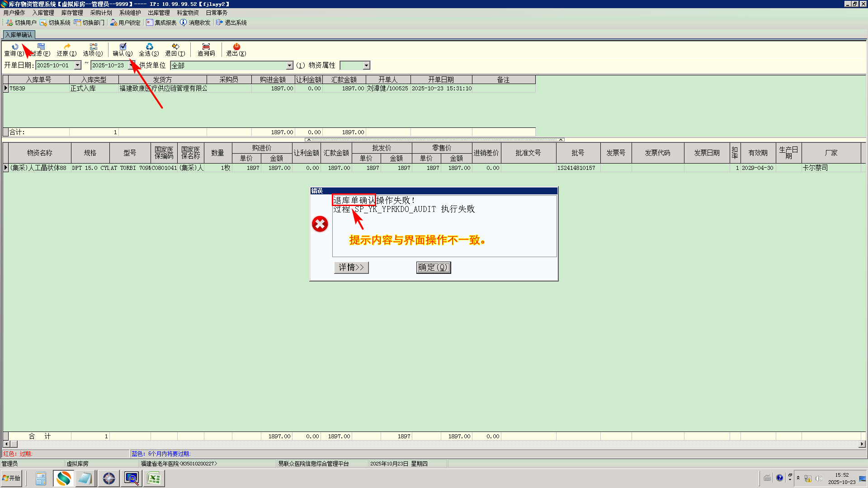Open the Excel icon in the taskbar
The width and height of the screenshot is (868, 488).
pyautogui.click(x=154, y=478)
